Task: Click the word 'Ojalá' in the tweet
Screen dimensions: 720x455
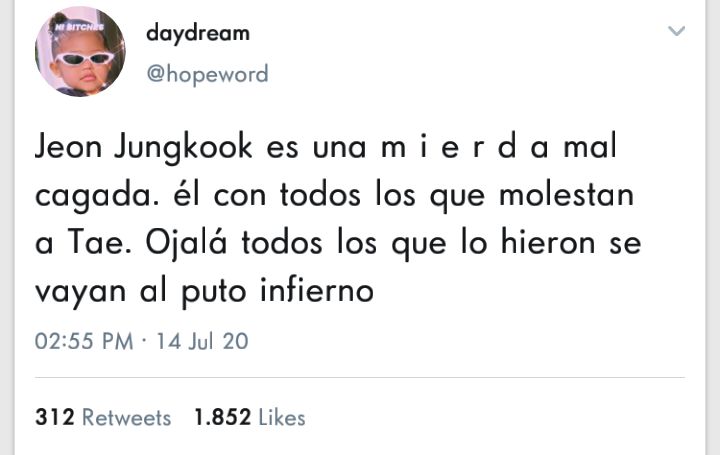Action: click(186, 244)
